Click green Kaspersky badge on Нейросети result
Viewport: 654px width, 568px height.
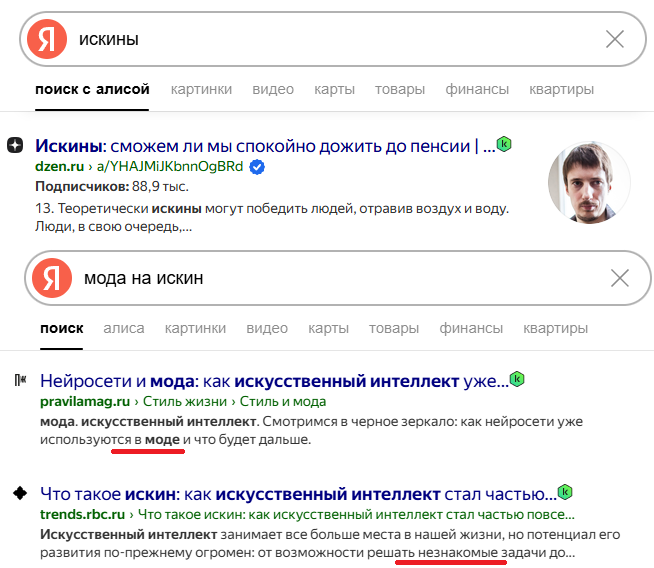click(x=517, y=379)
